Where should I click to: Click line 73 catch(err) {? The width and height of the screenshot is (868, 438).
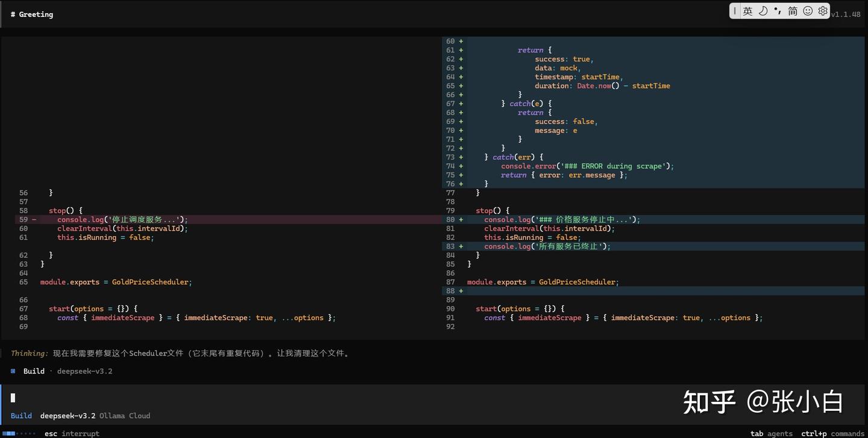coord(514,157)
